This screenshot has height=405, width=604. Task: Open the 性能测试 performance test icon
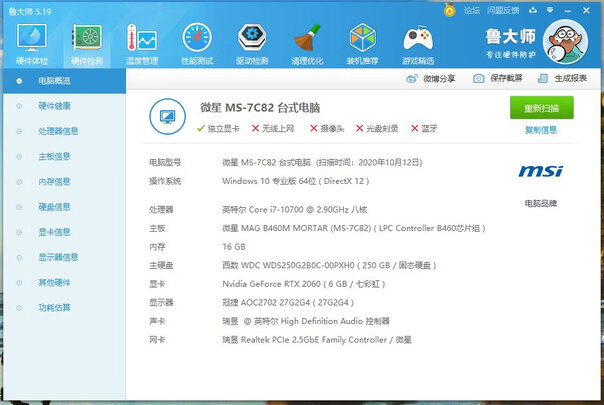[x=196, y=42]
